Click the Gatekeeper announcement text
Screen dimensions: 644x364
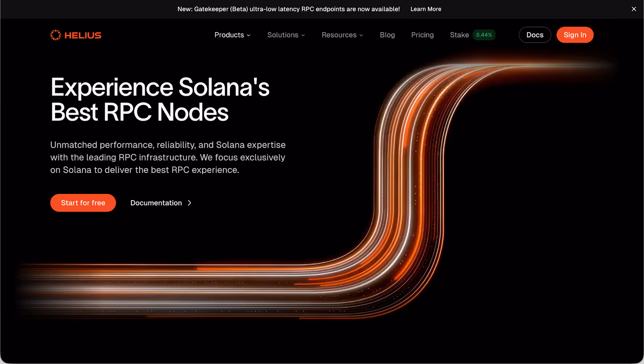[289, 9]
